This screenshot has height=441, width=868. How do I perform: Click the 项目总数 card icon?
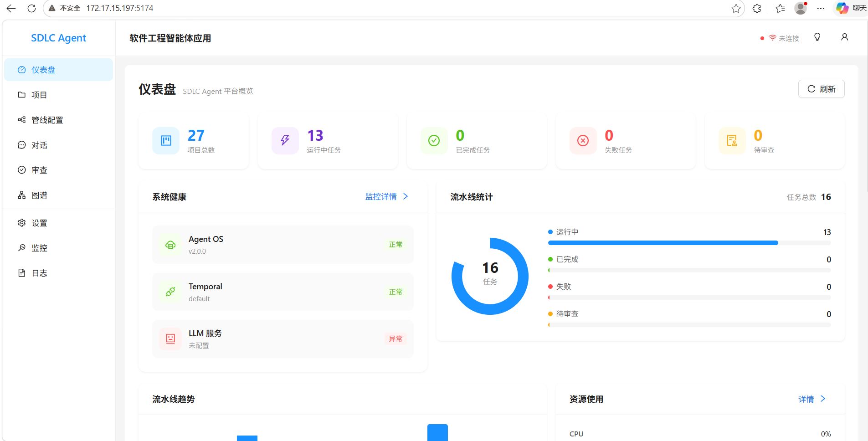(166, 141)
